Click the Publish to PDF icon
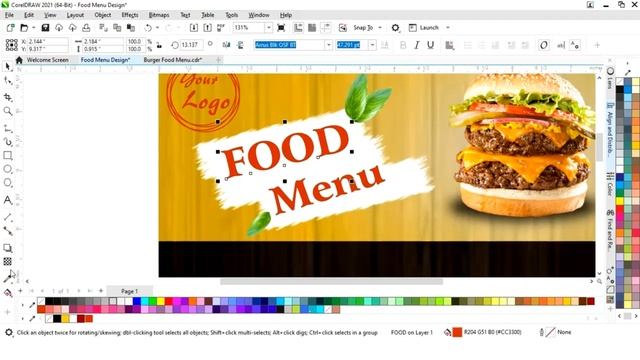The width and height of the screenshot is (640, 360). pyautogui.click(x=221, y=28)
